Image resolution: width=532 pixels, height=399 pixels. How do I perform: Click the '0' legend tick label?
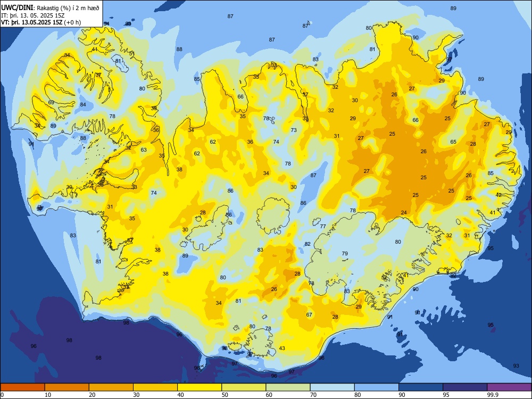(x=2, y=395)
